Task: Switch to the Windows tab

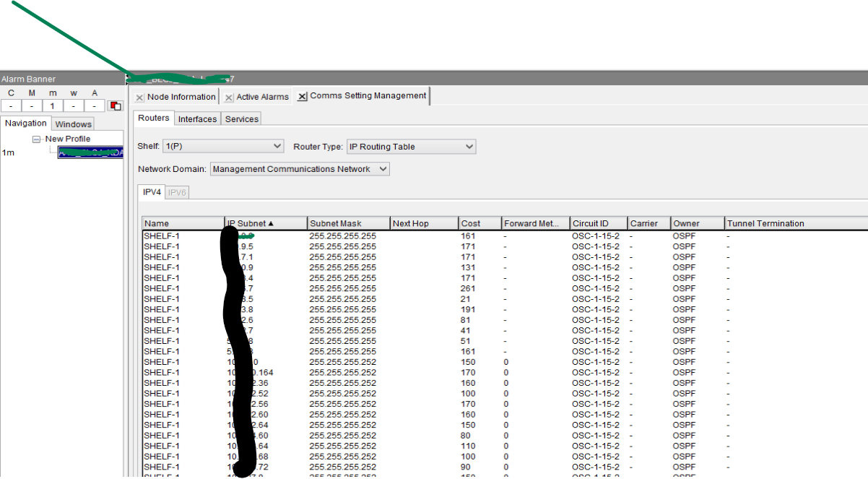Action: click(x=74, y=124)
